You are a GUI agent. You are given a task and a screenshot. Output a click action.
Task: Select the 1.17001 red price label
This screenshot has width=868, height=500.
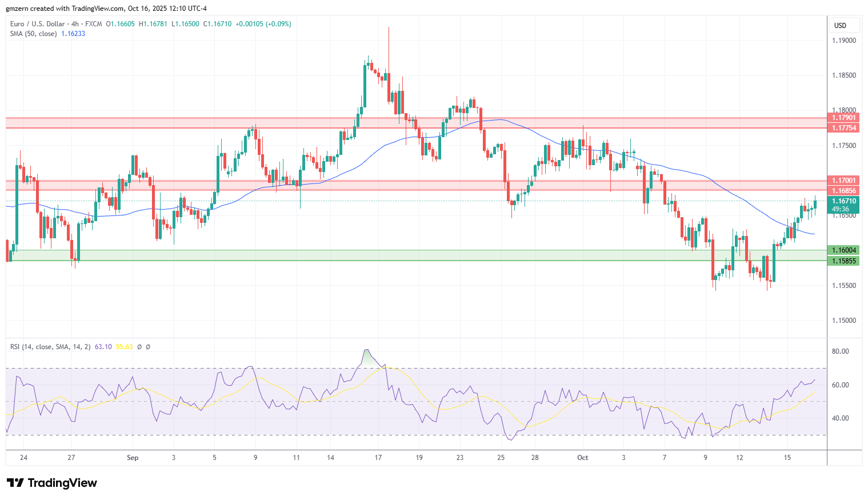click(844, 181)
